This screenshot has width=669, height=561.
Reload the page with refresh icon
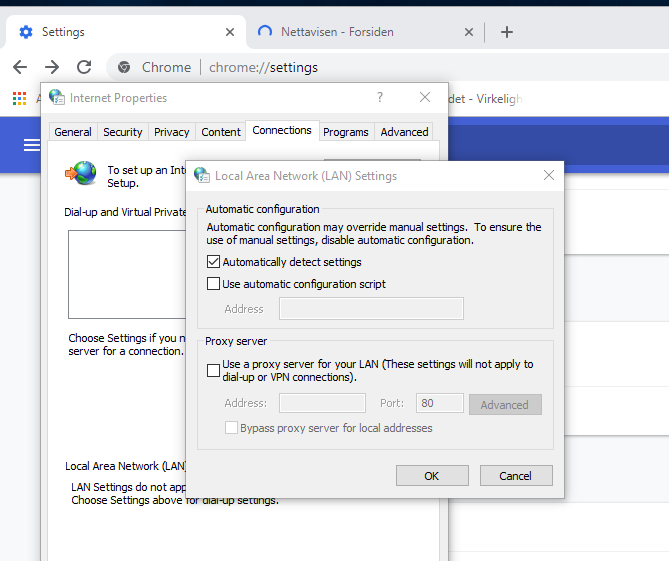84,67
